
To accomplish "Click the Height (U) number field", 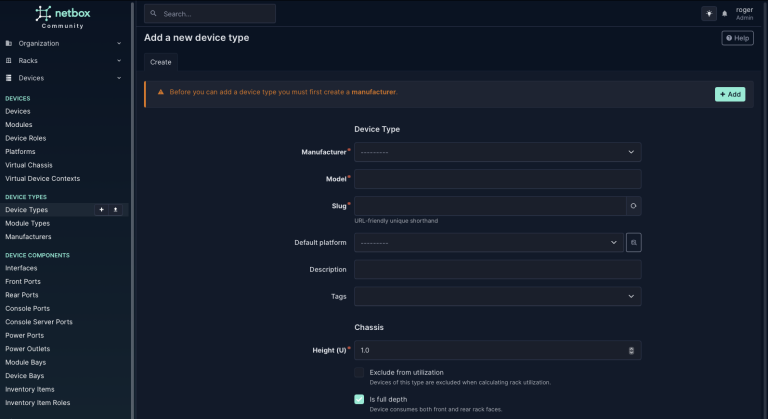I will coord(498,350).
